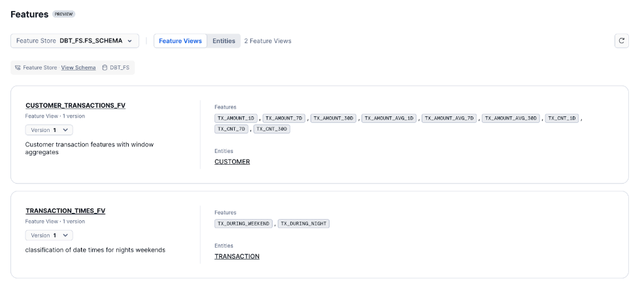The image size is (644, 298).
Task: Switch to the Feature Views tab
Action: [x=180, y=41]
